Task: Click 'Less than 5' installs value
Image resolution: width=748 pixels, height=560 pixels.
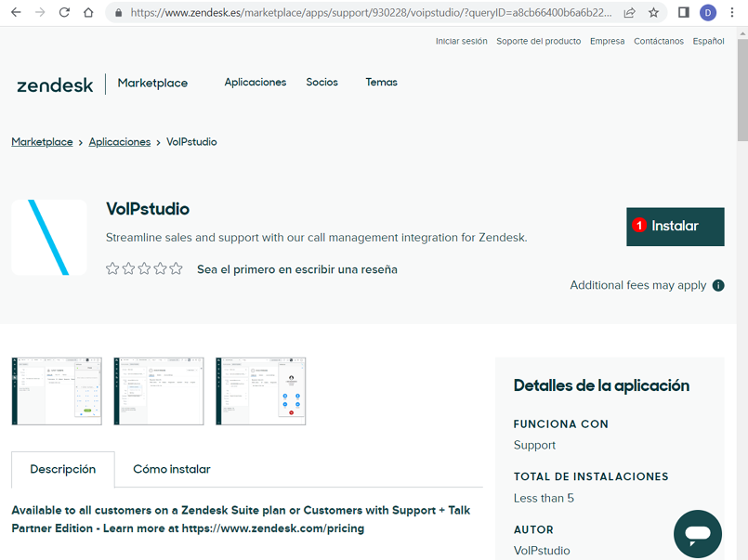Action: click(544, 498)
